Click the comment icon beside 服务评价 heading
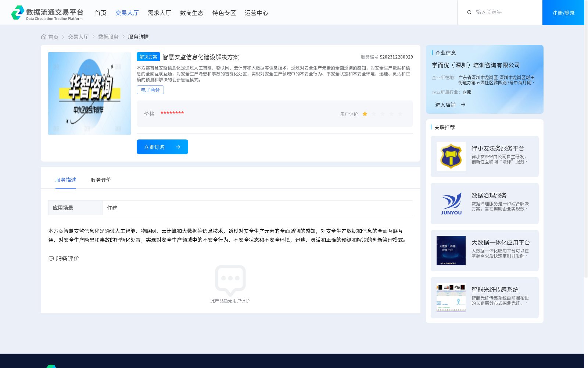This screenshot has width=588, height=368. click(51, 259)
